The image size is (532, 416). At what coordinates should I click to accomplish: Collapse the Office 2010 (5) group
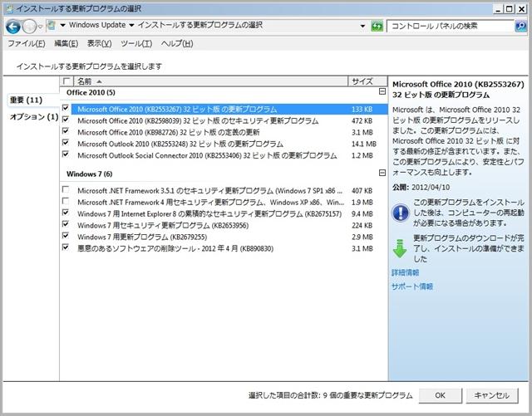(382, 91)
